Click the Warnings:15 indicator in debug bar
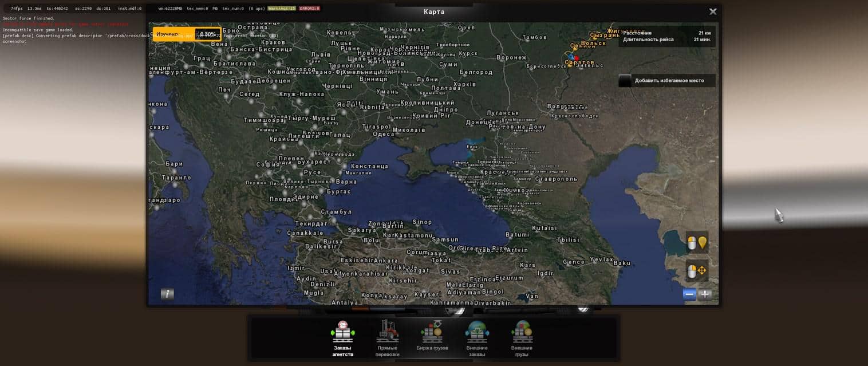Image resolution: width=868 pixels, height=366 pixels. (282, 9)
